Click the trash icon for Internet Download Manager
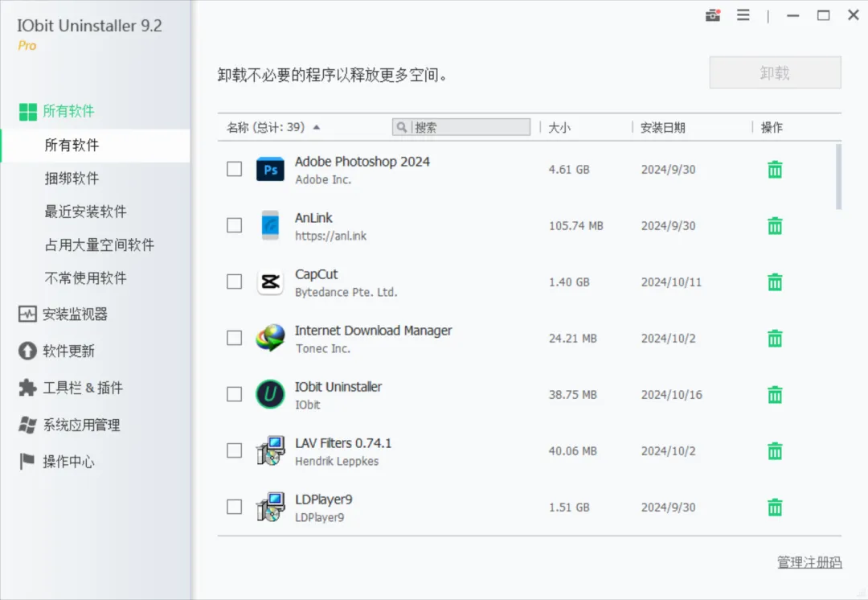This screenshot has height=600, width=868. [x=775, y=339]
